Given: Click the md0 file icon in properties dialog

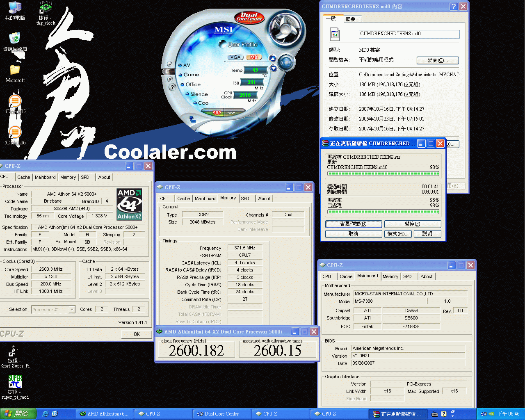Looking at the screenshot, I should (335, 34).
